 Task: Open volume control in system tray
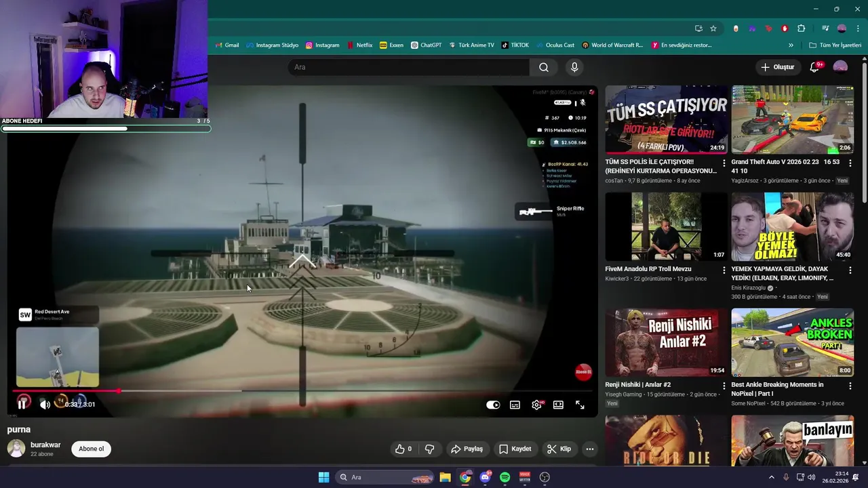(x=812, y=477)
